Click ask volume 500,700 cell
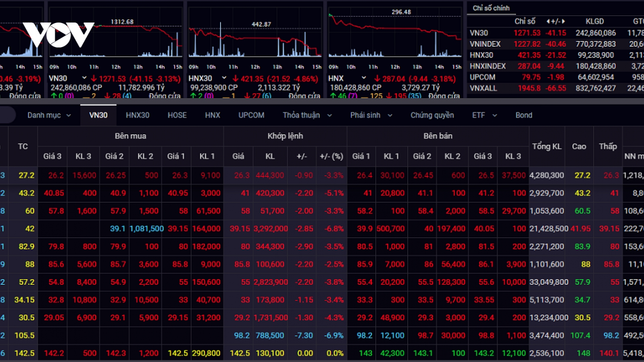644x362 pixels. pos(390,228)
